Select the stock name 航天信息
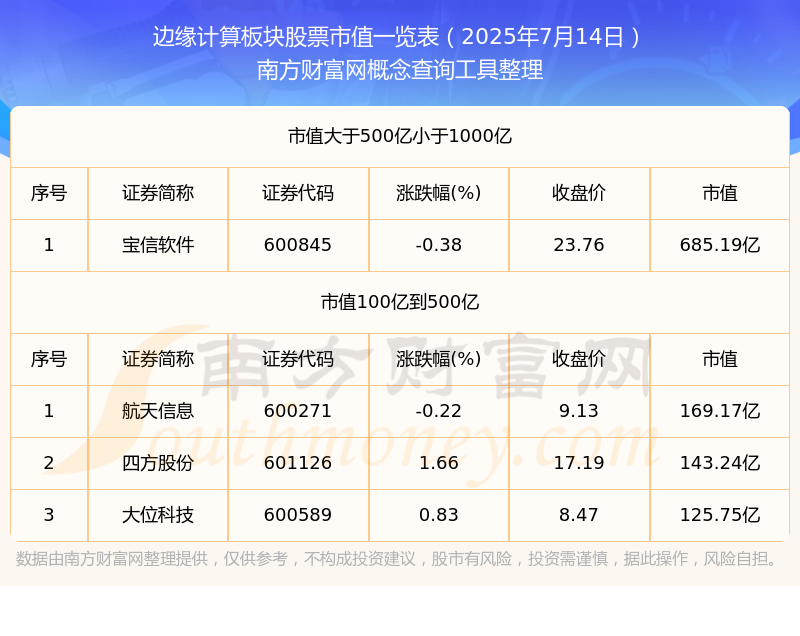This screenshot has width=800, height=636. click(158, 411)
